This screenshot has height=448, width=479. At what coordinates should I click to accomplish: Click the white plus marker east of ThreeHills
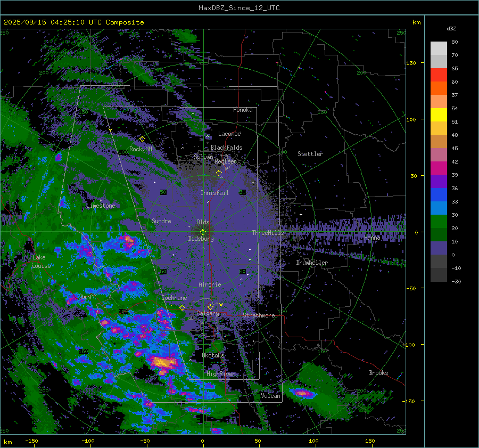[301, 214]
